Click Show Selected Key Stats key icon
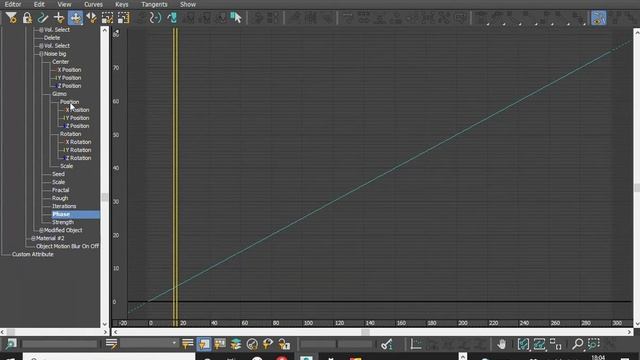The height and width of the screenshot is (360, 640). [x=387, y=344]
